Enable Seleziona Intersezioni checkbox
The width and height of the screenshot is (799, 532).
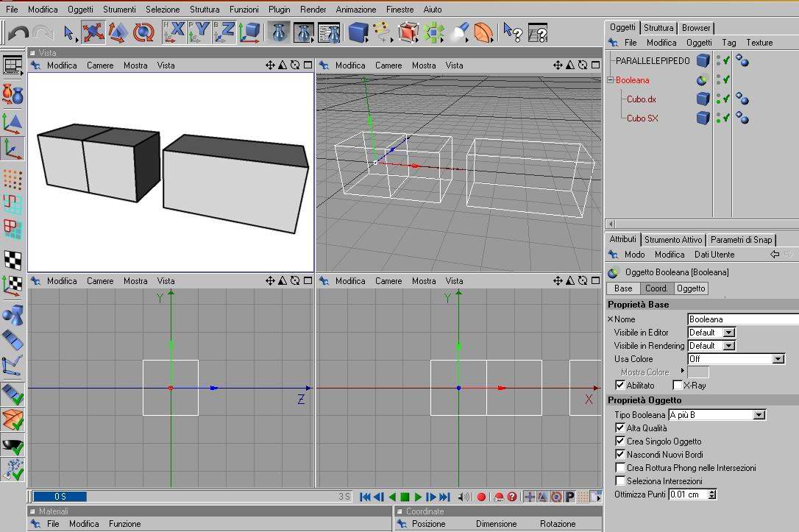620,480
